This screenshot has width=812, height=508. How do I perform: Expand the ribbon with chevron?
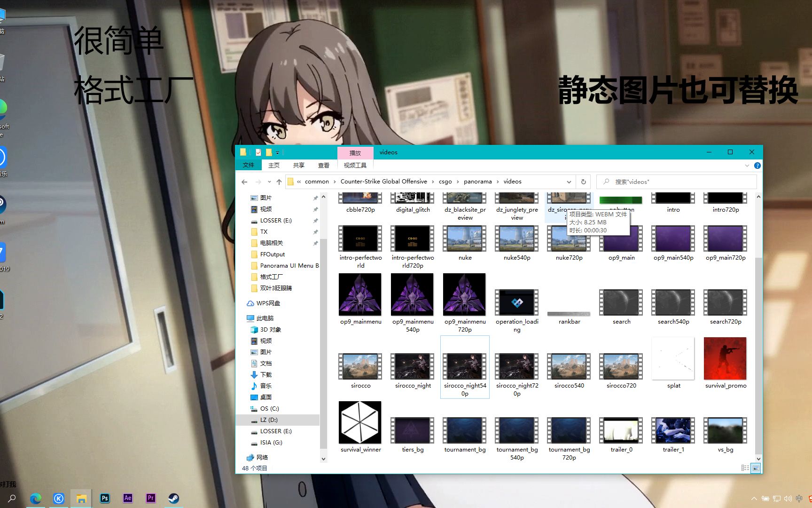pyautogui.click(x=747, y=166)
